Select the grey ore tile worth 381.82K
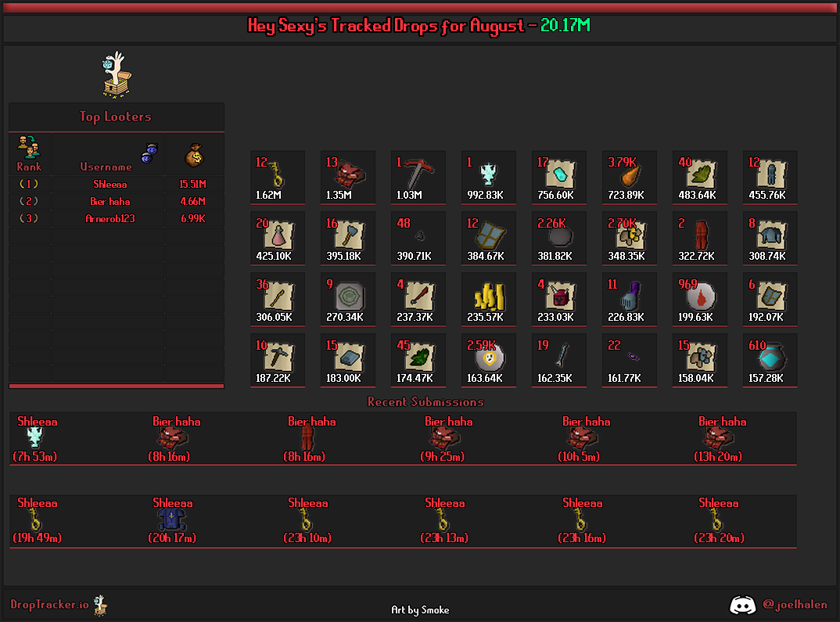This screenshot has height=622, width=840. click(x=559, y=239)
